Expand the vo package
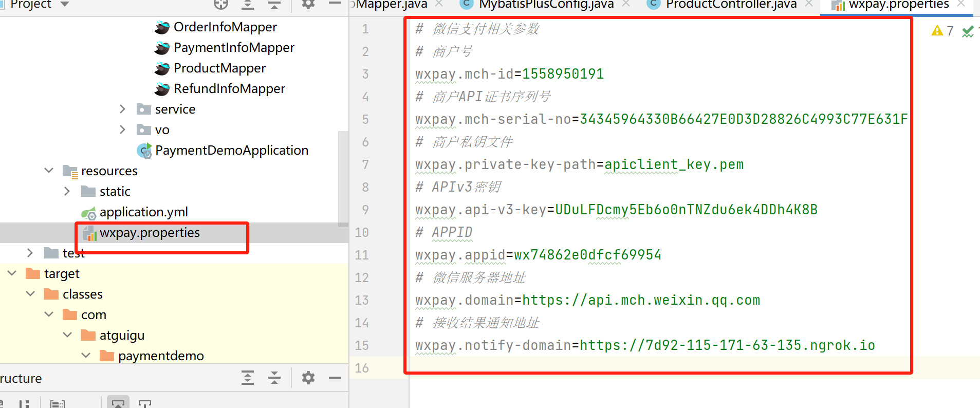 122,129
